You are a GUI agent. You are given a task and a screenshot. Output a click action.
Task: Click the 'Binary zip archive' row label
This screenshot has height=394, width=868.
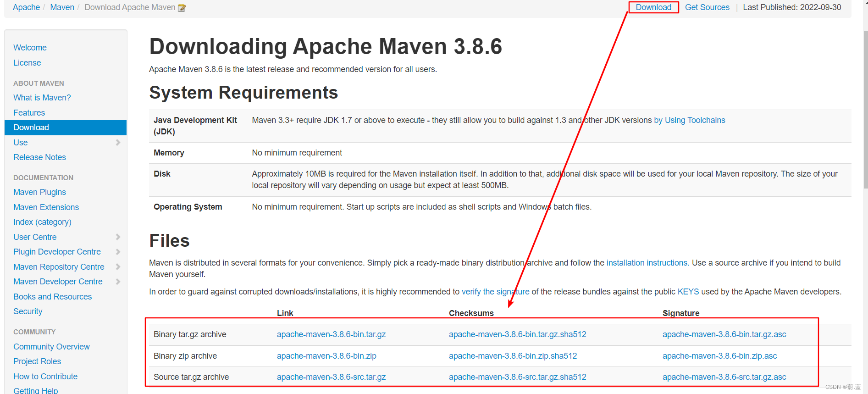185,356
